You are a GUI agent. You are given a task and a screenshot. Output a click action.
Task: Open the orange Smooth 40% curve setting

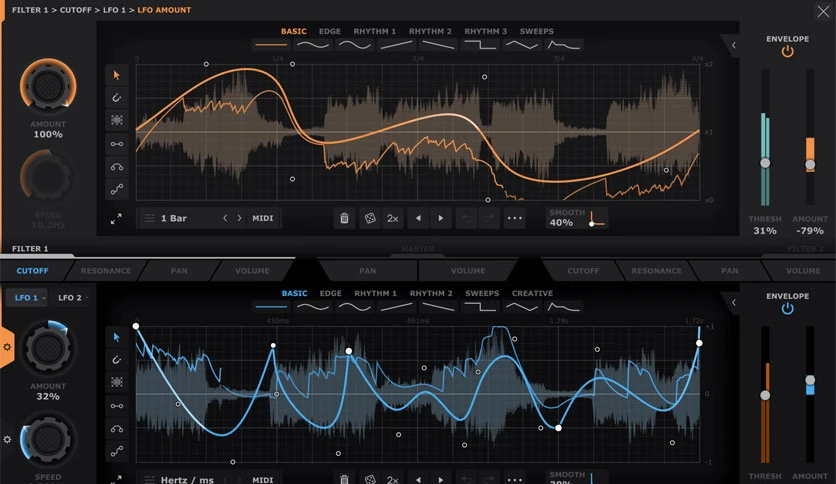[577, 218]
